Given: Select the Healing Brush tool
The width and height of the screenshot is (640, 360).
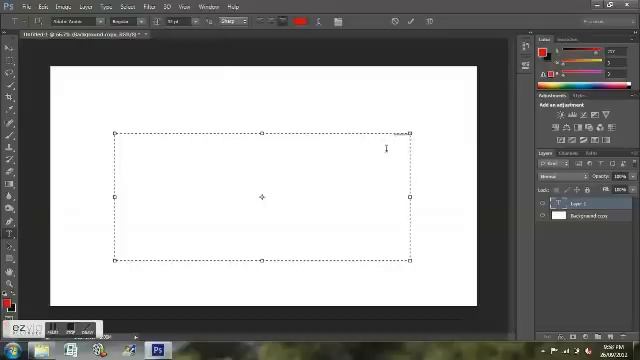Looking at the screenshot, I should pyautogui.click(x=9, y=122).
